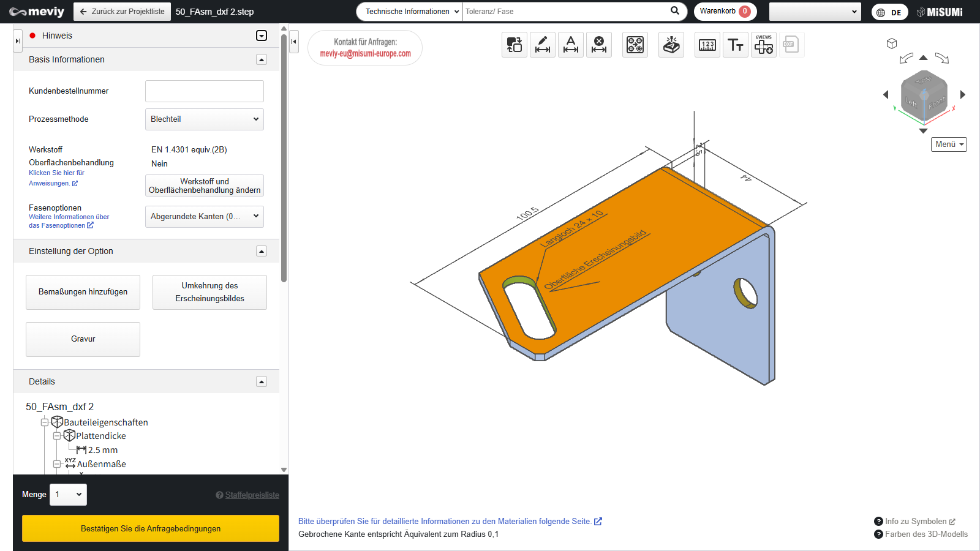Select the engraving stamp toolbar icon

(x=671, y=45)
